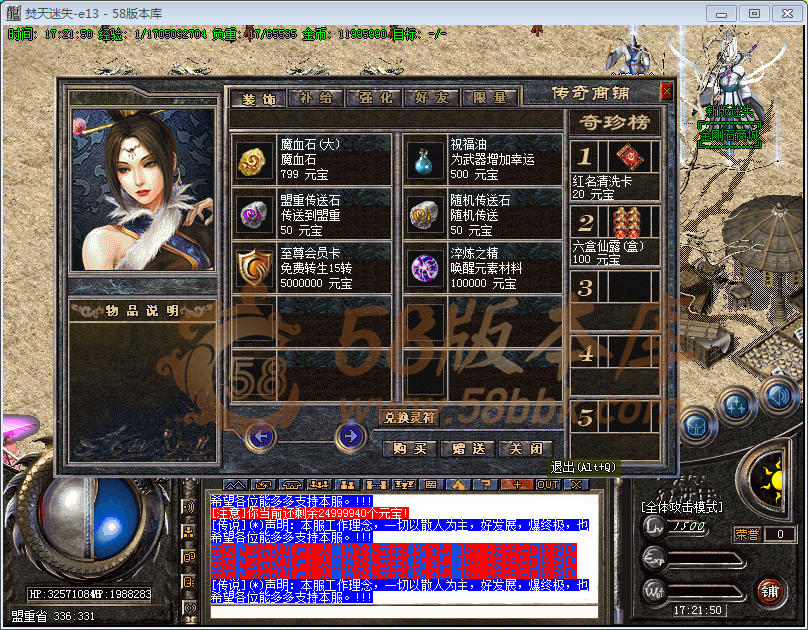Click the 祝福油 item name text

click(x=468, y=144)
